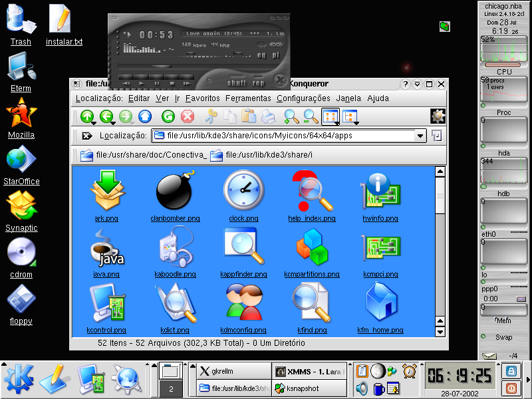Click the Forward arrow in Konqueror toolbar
This screenshot has width=532, height=399.
tap(126, 116)
